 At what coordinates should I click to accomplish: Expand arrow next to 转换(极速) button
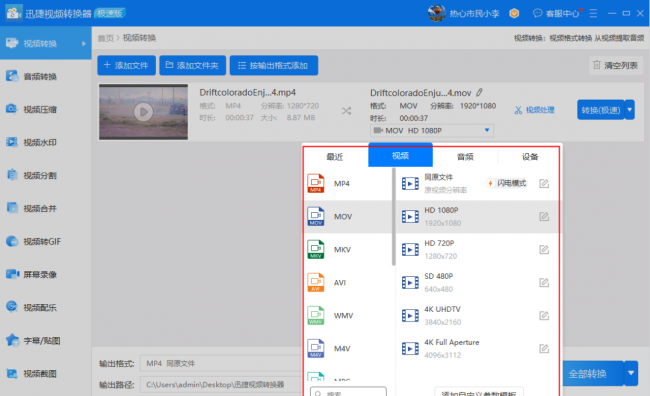[x=630, y=110]
